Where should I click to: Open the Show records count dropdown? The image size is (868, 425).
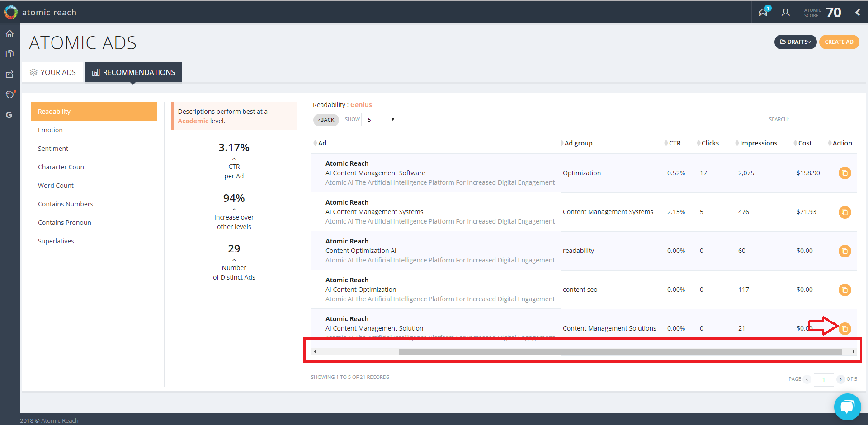379,120
